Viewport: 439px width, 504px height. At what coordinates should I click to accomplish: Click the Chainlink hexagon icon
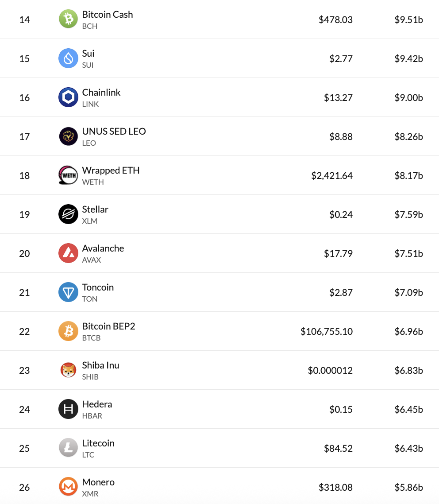coord(68,97)
